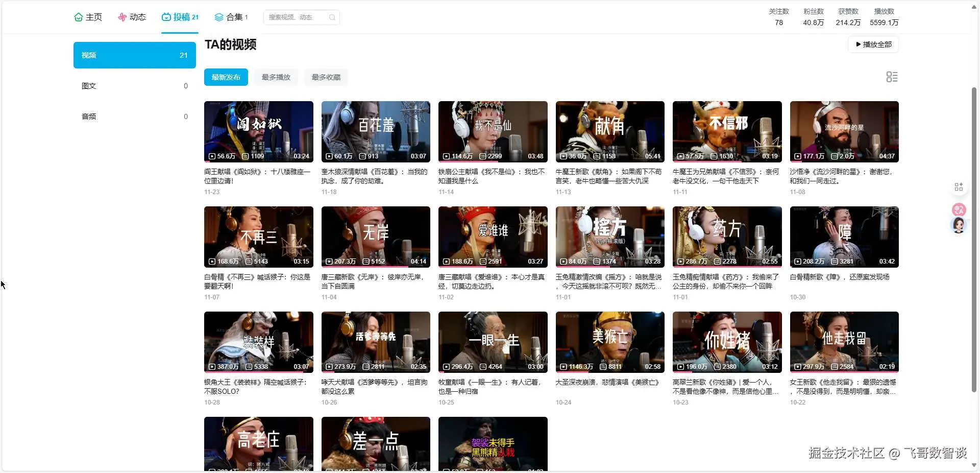This screenshot has width=980, height=473.
Task: Open title link 唐三藏新歌《无岸》
Action: click(373, 281)
